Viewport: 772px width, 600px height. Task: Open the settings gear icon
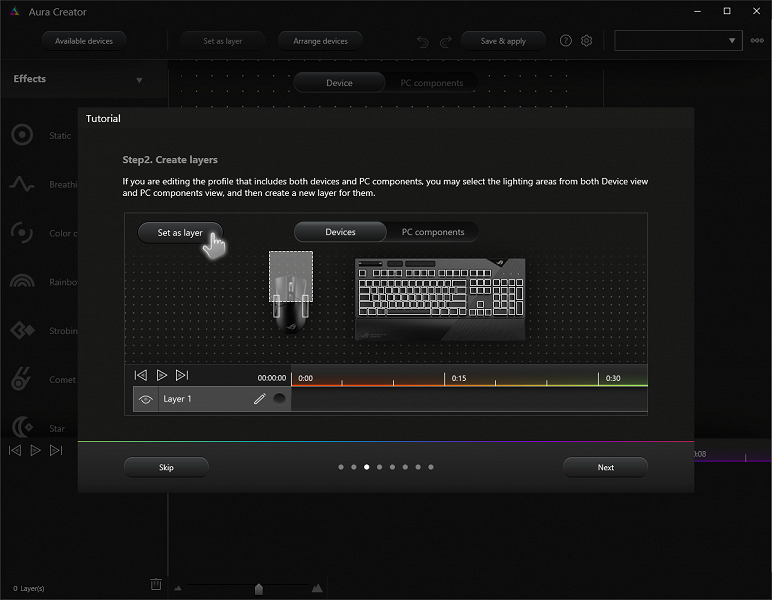586,41
